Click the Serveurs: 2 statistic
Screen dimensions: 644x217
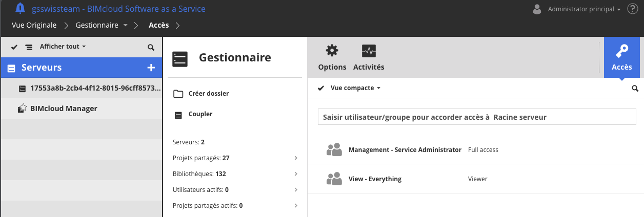coord(189,142)
